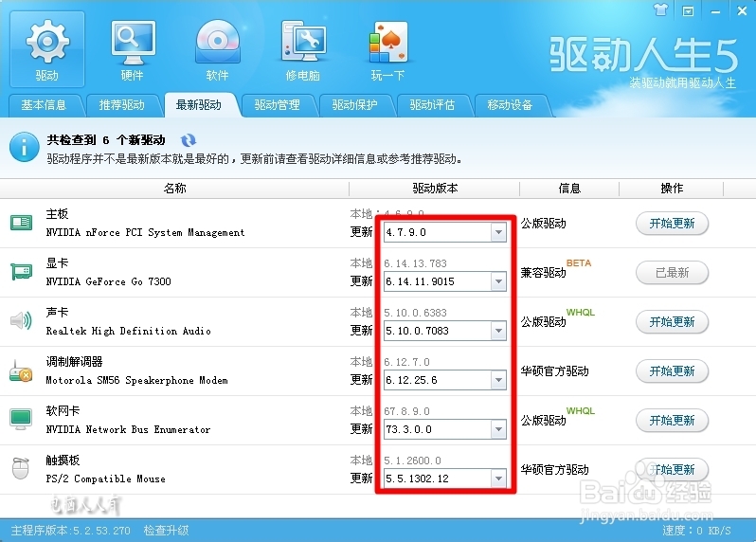Click the 触摸板 mouse device icon
This screenshot has height=542, width=756.
coord(21,468)
